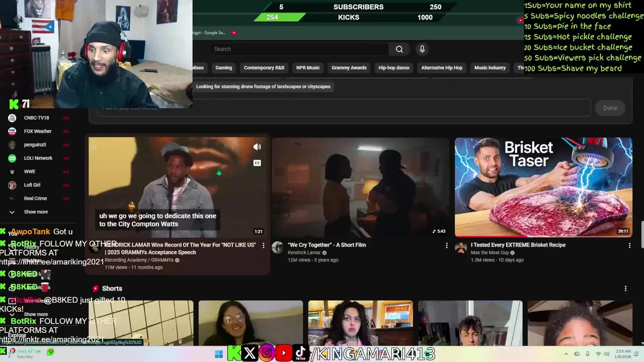The image size is (644, 362).
Task: Open the penguinz0 channel avatar
Action: pyautogui.click(x=12, y=145)
